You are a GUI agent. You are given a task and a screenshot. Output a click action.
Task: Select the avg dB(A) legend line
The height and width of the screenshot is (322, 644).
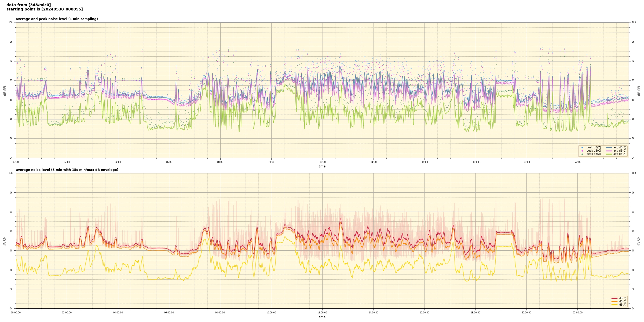(609, 154)
